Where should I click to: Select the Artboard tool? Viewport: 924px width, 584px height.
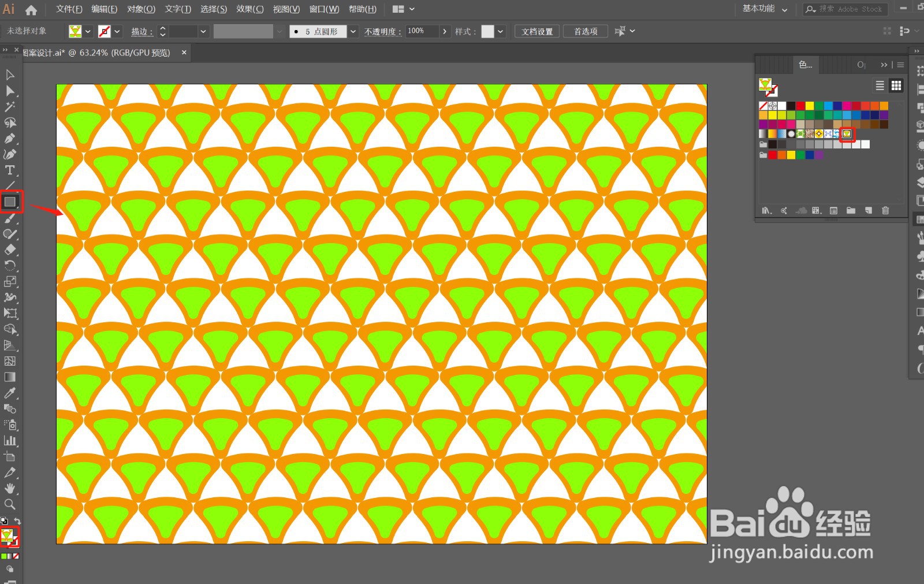(x=10, y=456)
